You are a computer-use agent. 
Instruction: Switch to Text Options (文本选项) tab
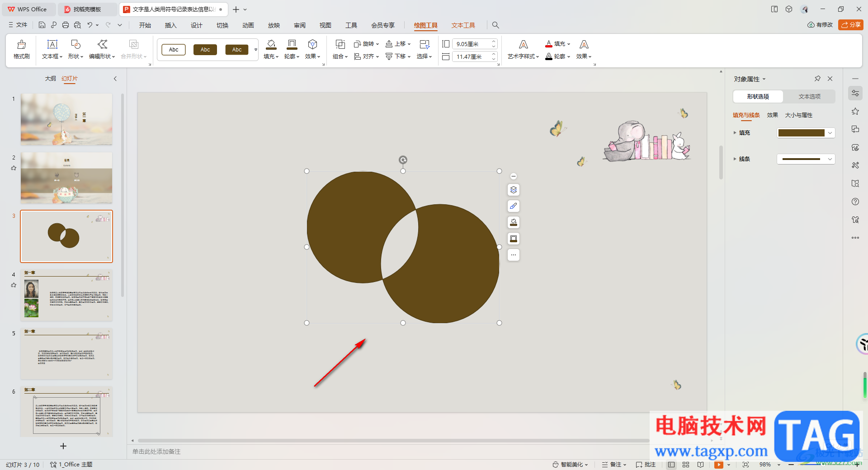pos(809,96)
